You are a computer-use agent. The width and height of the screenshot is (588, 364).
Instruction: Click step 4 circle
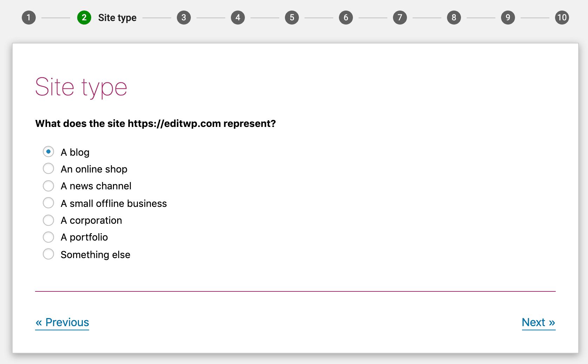[x=238, y=17]
